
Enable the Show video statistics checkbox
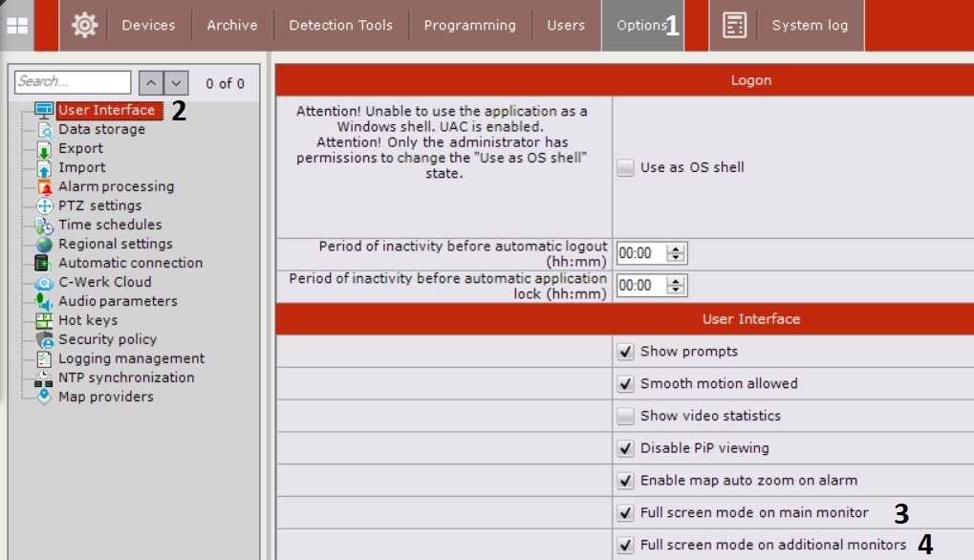pos(625,416)
